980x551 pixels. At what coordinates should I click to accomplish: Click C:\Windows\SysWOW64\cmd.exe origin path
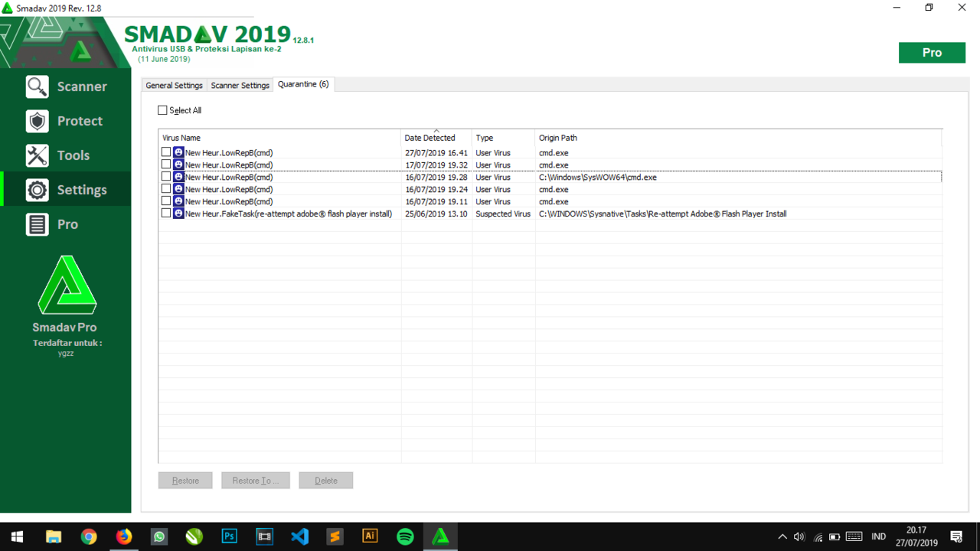pyautogui.click(x=598, y=177)
